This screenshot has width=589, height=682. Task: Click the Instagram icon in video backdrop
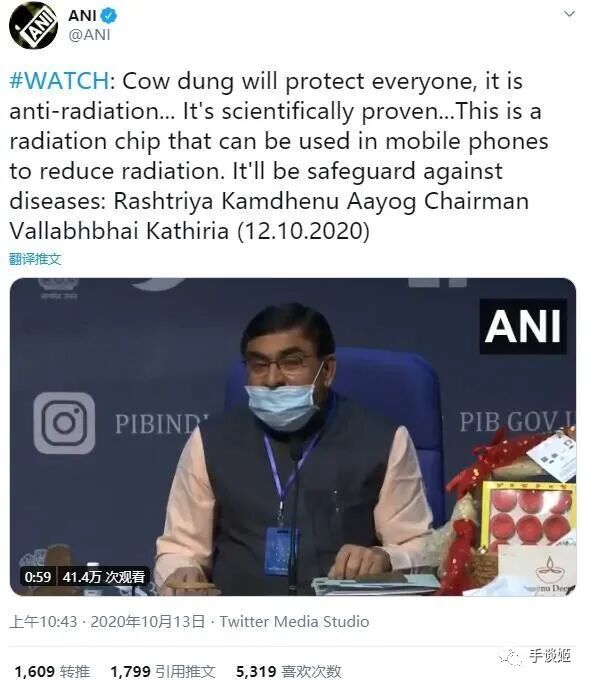64,423
